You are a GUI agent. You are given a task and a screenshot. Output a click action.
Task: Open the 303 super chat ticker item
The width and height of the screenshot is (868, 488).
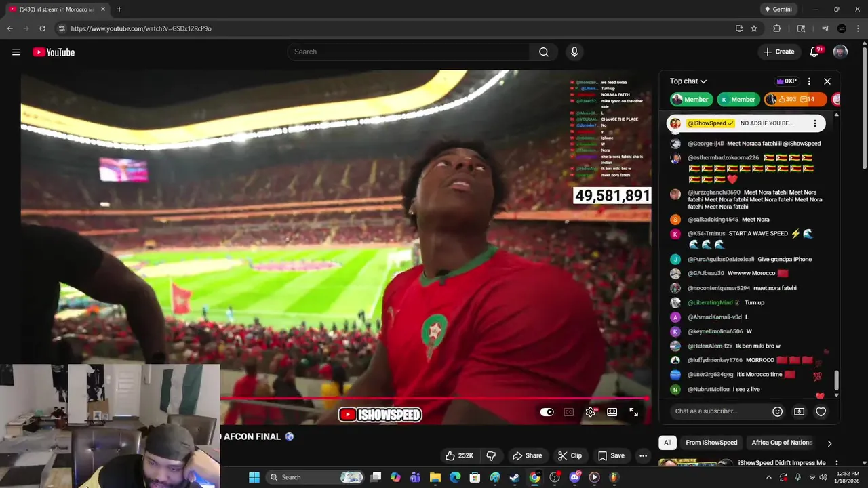[795, 100]
